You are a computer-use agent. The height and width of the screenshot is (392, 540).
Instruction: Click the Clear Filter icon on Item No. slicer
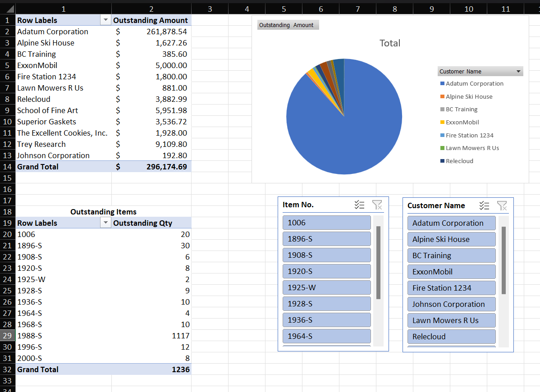click(x=377, y=205)
